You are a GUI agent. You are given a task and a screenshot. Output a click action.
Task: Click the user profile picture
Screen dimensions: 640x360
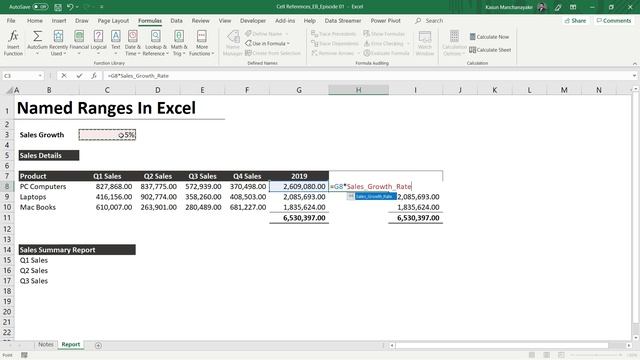point(542,7)
